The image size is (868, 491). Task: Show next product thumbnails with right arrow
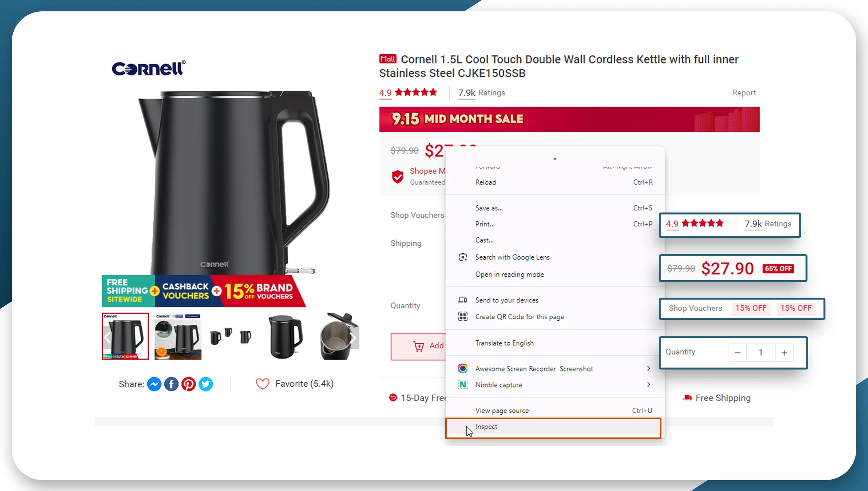pos(353,337)
